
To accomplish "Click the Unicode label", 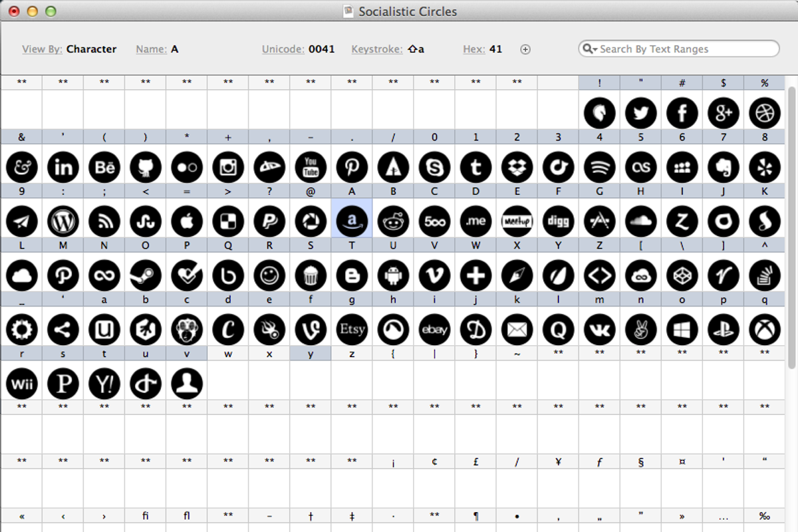I will [x=283, y=49].
